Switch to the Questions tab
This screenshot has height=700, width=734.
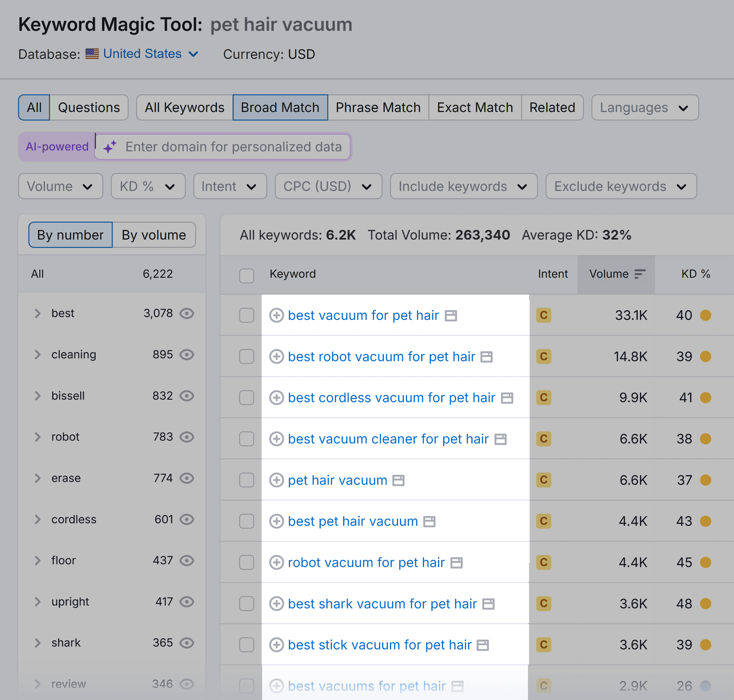tap(89, 107)
